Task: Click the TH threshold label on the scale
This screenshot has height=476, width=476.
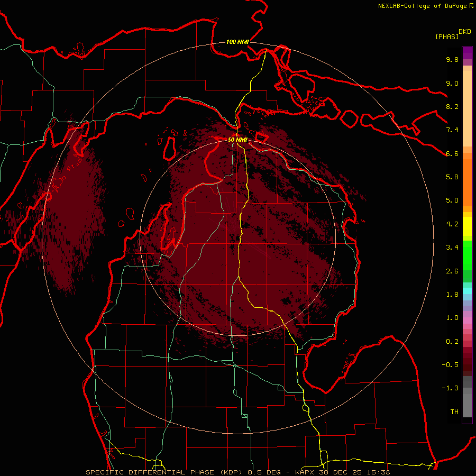Action: point(454,412)
